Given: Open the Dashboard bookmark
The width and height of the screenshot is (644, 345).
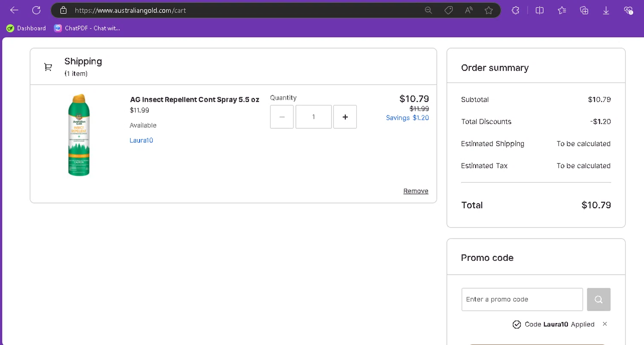Looking at the screenshot, I should tap(26, 28).
